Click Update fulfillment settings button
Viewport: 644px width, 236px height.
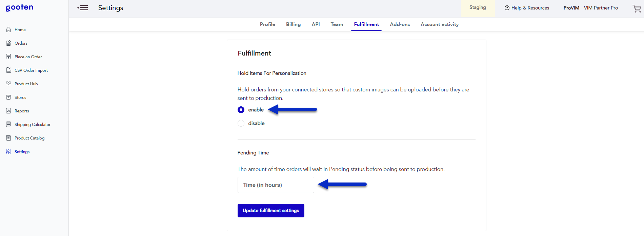271,211
